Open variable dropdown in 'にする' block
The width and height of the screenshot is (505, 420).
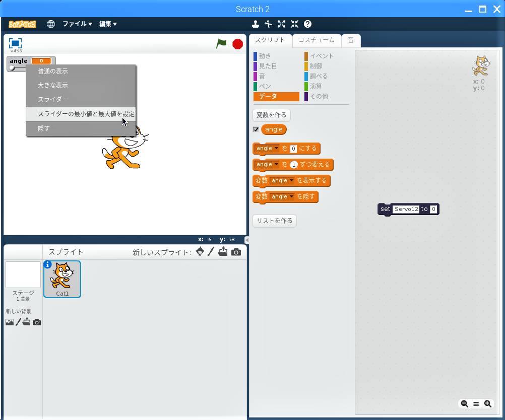click(x=267, y=148)
